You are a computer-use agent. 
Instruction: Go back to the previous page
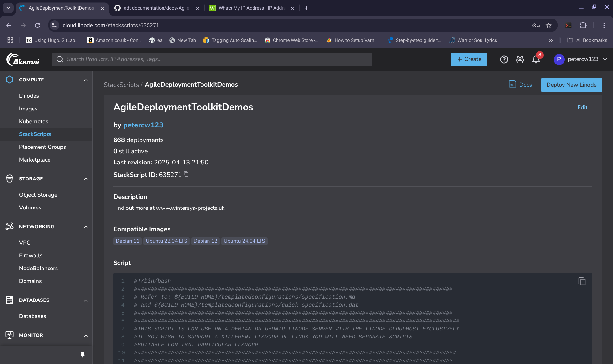point(9,25)
